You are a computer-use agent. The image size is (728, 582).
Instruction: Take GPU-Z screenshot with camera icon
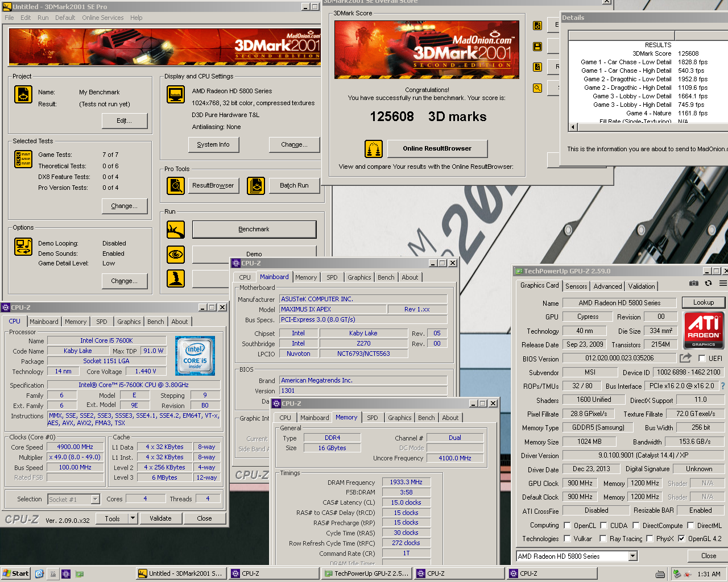click(x=694, y=283)
